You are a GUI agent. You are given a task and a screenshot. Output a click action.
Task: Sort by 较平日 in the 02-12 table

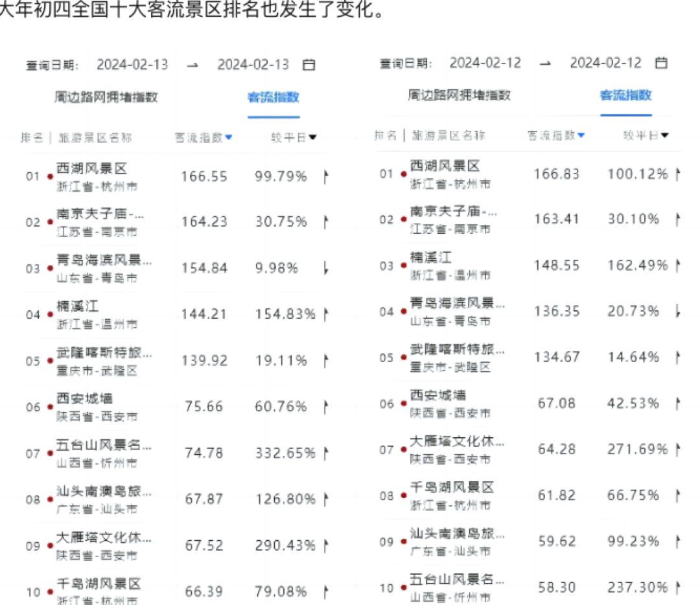(646, 135)
